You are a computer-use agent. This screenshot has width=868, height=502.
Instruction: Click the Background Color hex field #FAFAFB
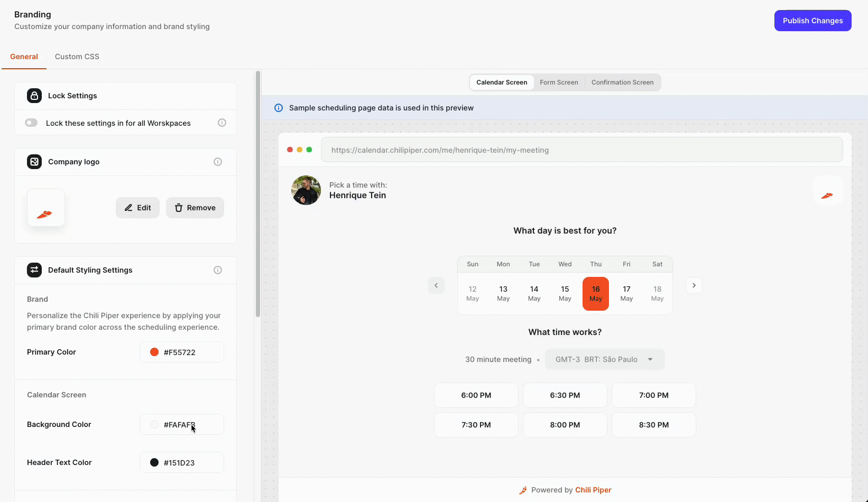(182, 424)
